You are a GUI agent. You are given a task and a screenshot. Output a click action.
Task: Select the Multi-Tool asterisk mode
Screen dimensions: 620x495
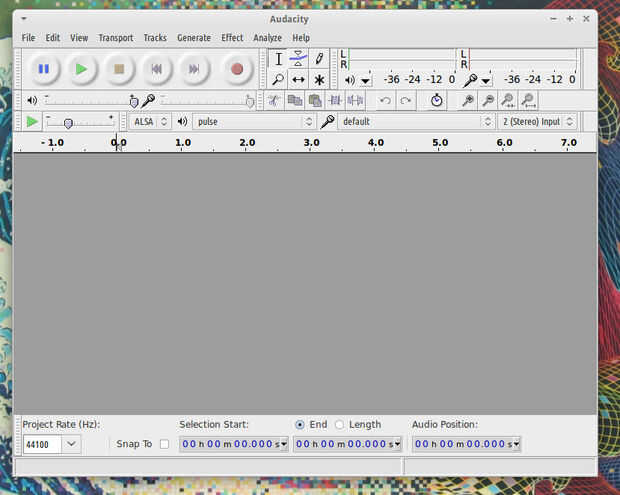(319, 79)
